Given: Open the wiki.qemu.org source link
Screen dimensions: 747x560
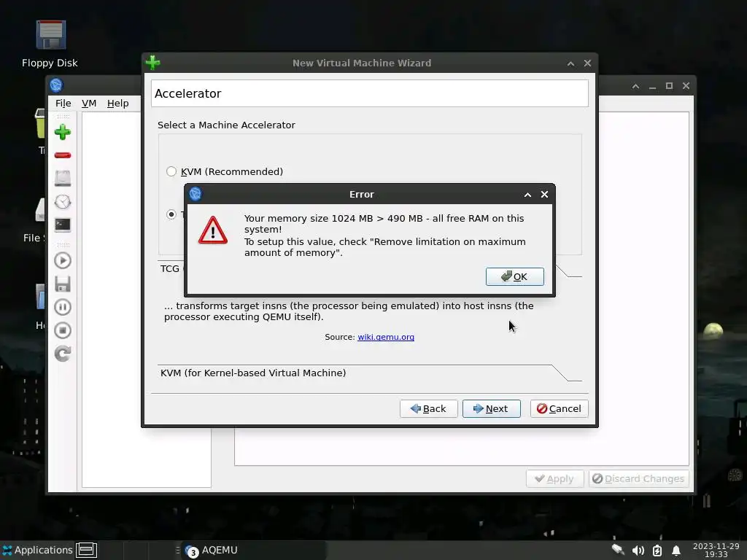Looking at the screenshot, I should pyautogui.click(x=386, y=337).
